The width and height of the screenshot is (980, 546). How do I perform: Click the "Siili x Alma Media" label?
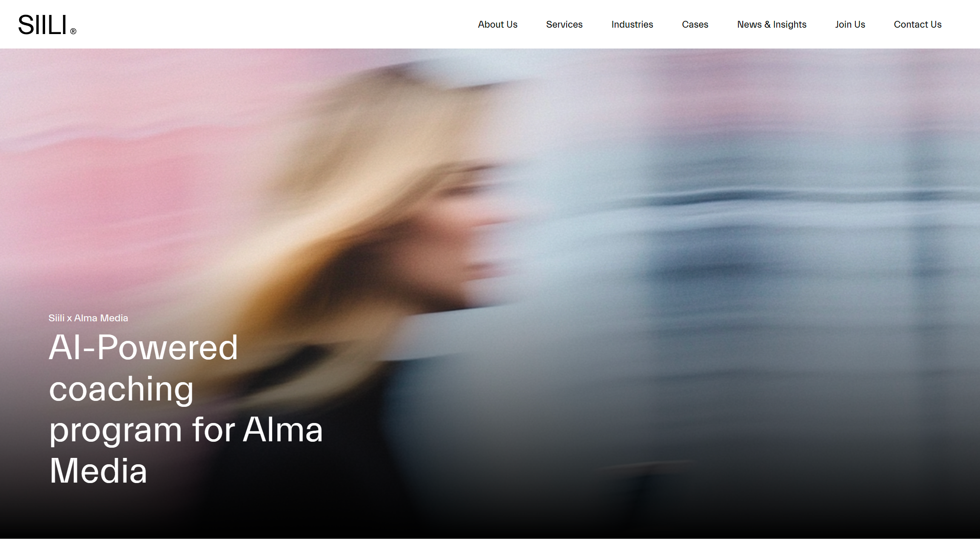(88, 318)
